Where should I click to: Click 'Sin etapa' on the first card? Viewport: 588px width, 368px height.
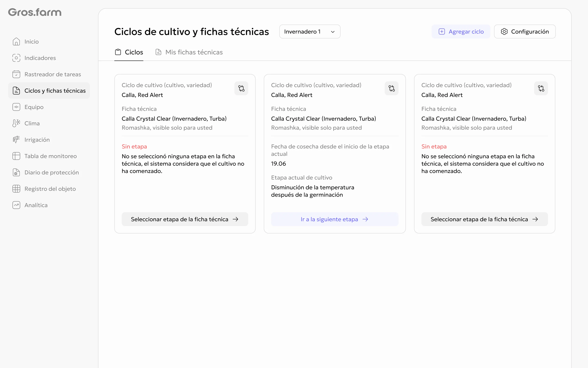[x=134, y=147]
